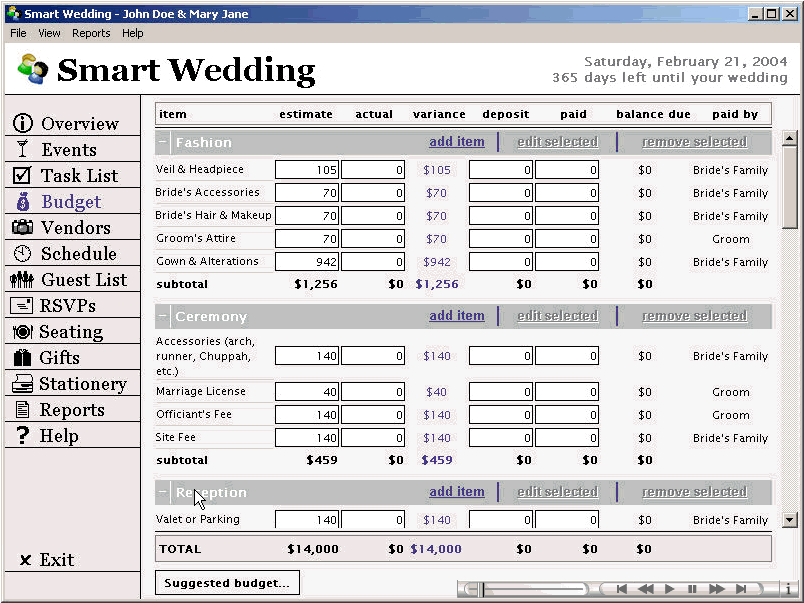Image resolution: width=804 pixels, height=603 pixels.
Task: Click the 'paid by' column header
Action: coord(735,114)
